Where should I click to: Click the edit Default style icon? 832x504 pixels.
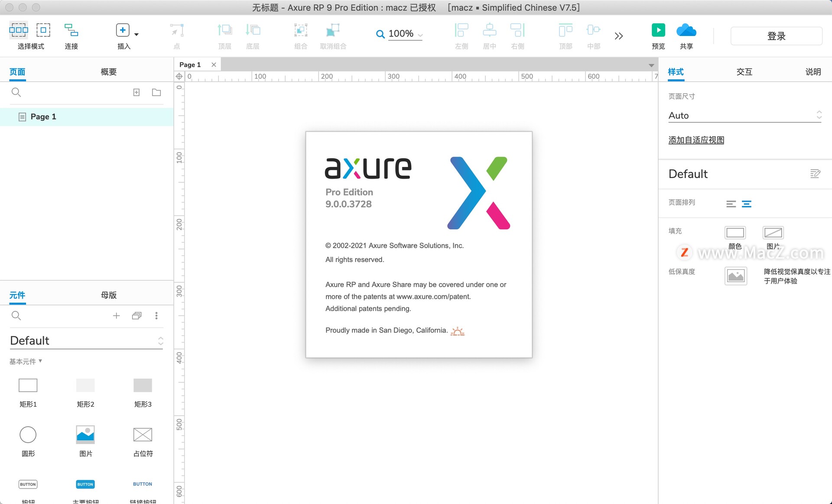(815, 174)
